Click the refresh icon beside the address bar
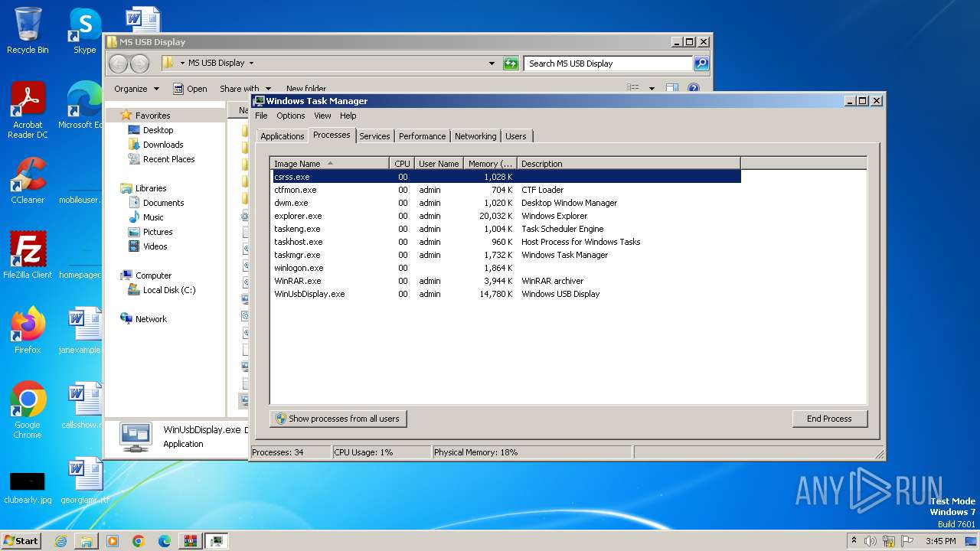The image size is (980, 551). 511,64
